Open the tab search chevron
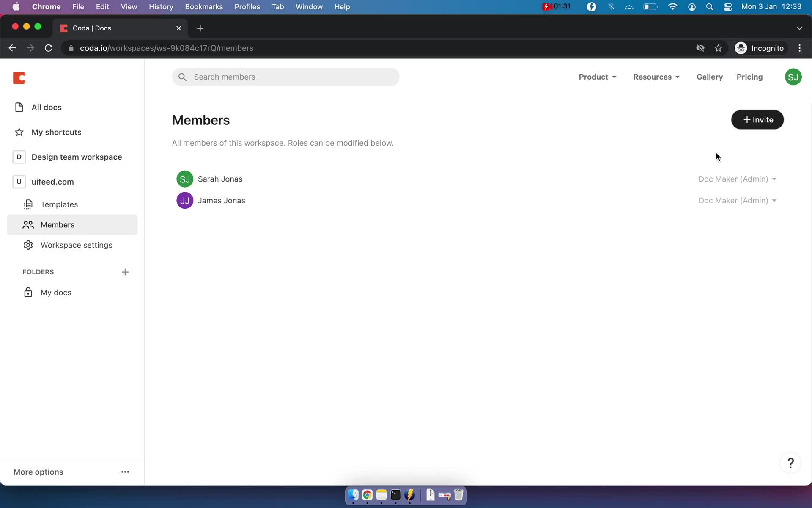The image size is (812, 508). [799, 28]
